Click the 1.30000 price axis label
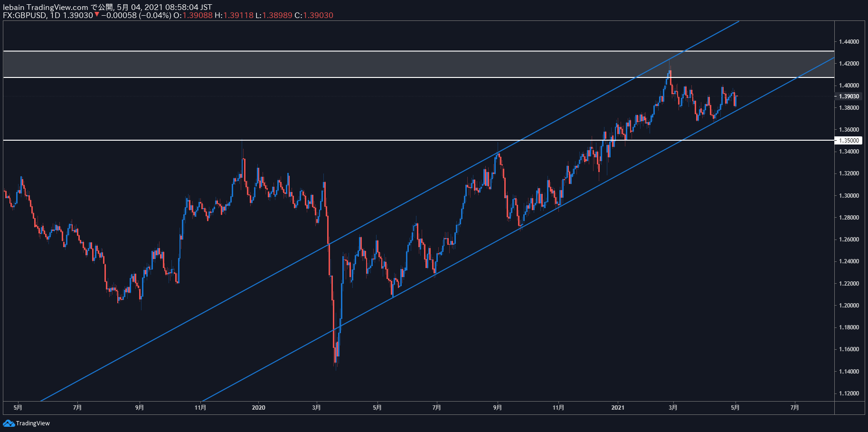Image resolution: width=868 pixels, height=432 pixels. pos(849,196)
